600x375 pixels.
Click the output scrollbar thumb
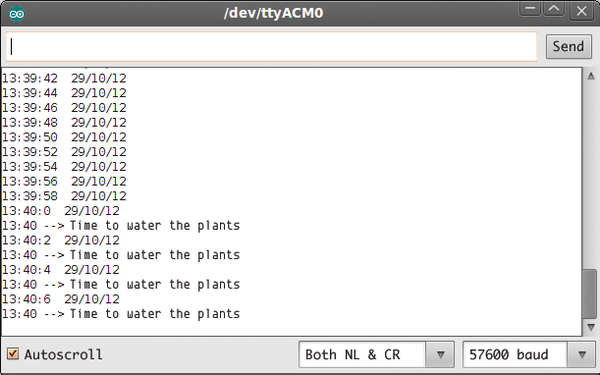point(590,294)
